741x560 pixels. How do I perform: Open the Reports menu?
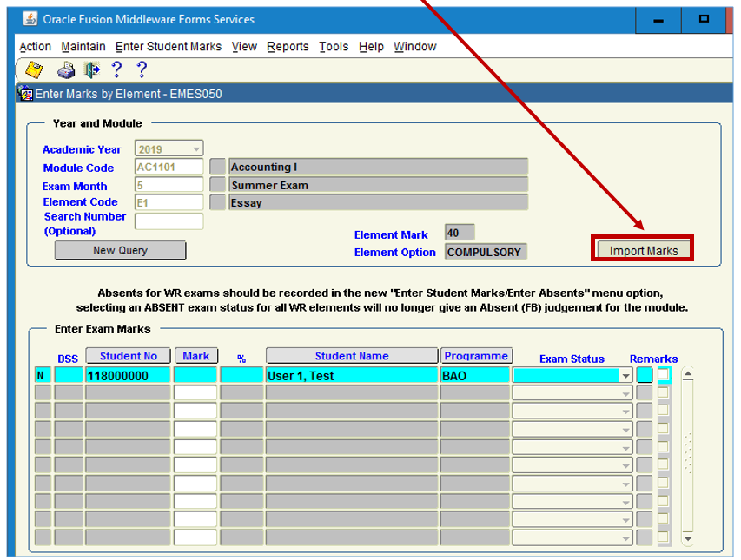(x=288, y=47)
